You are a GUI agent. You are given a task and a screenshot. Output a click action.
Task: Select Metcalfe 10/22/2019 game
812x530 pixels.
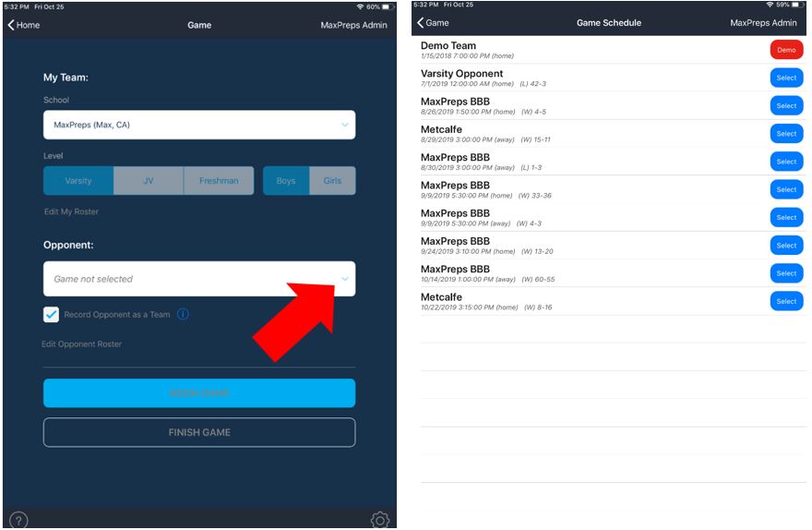[786, 302]
